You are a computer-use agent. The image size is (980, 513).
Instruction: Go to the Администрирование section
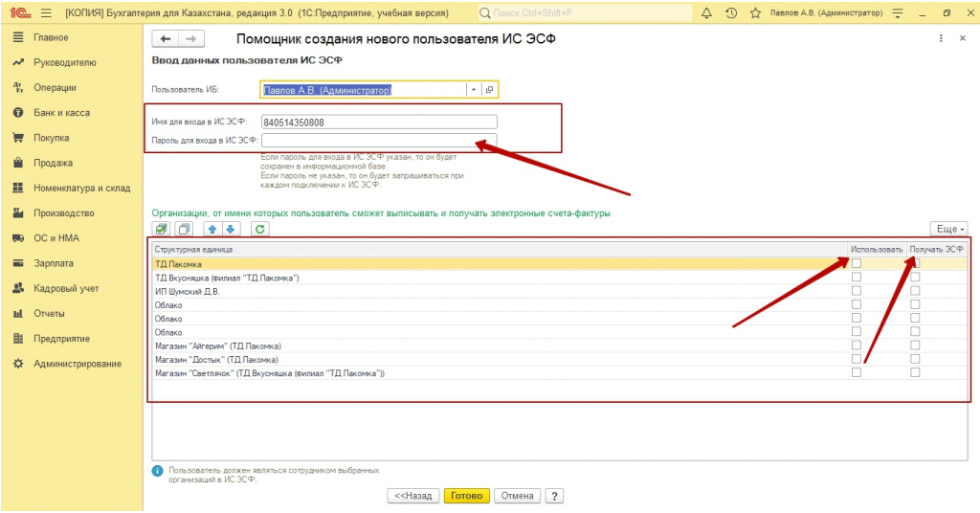coord(77,364)
